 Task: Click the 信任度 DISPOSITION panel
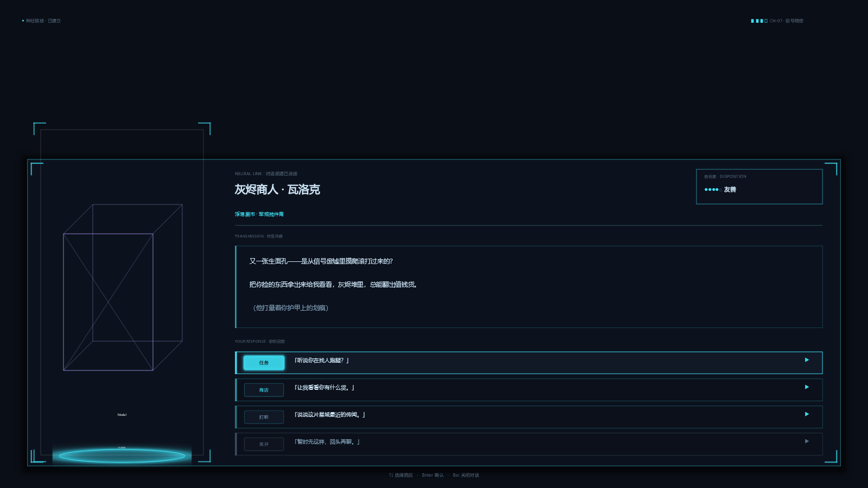coord(759,187)
